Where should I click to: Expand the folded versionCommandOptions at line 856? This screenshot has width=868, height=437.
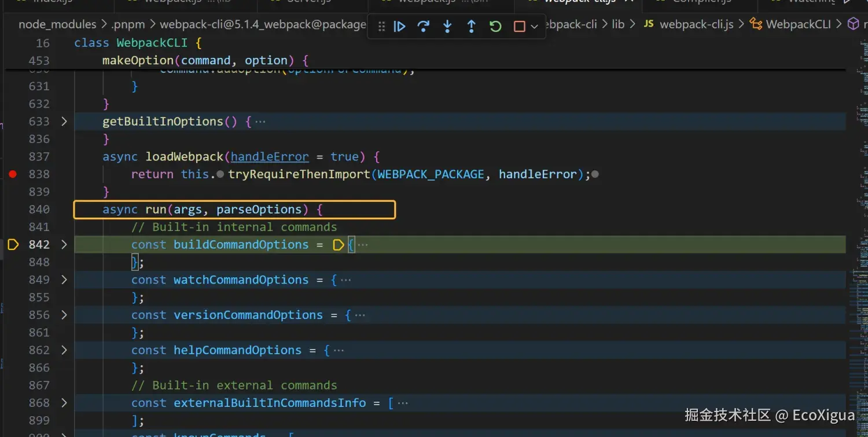pyautogui.click(x=64, y=315)
